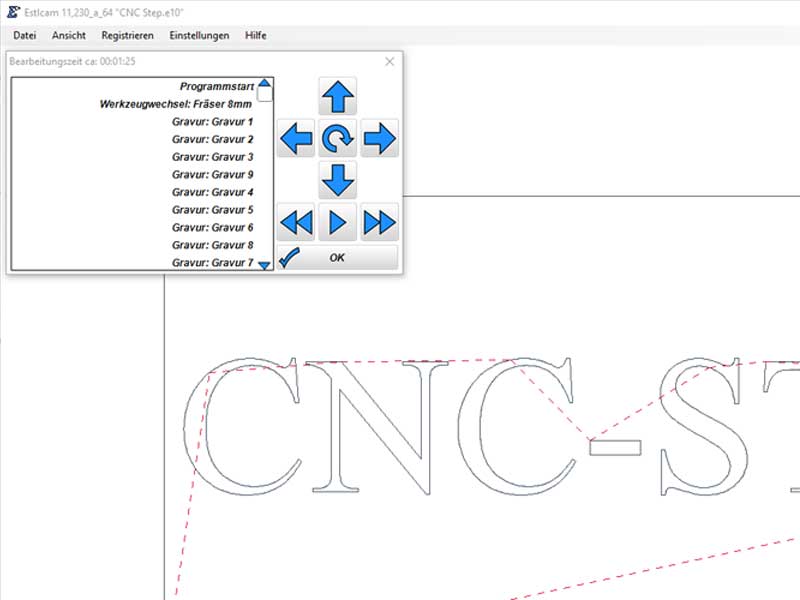The height and width of the screenshot is (600, 800).
Task: Play the toolpath preview
Action: 337,222
